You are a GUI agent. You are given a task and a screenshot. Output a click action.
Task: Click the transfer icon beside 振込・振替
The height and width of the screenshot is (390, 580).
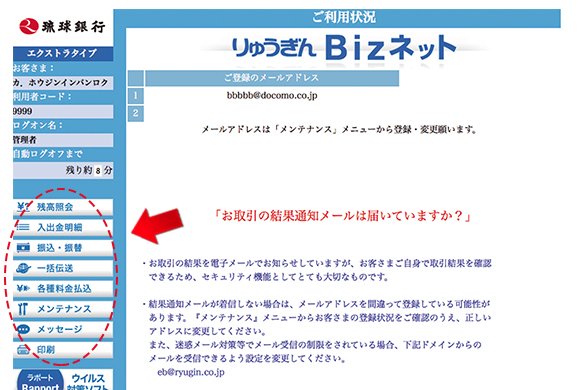23,247
